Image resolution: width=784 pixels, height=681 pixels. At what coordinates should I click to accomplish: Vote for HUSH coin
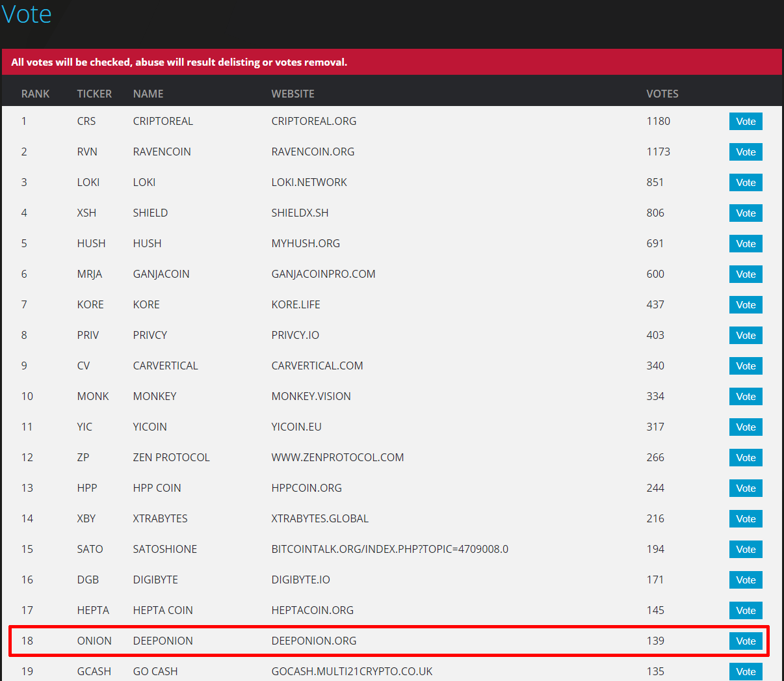(x=746, y=244)
